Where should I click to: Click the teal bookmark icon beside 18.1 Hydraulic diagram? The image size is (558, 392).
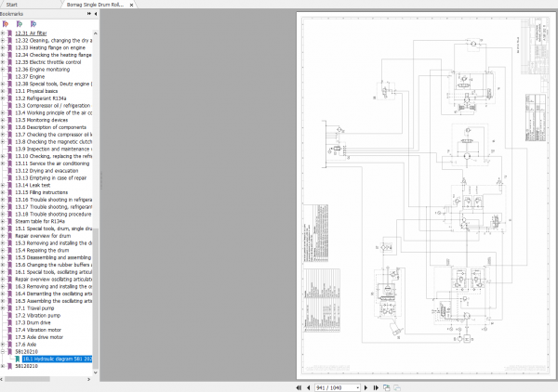click(x=17, y=359)
